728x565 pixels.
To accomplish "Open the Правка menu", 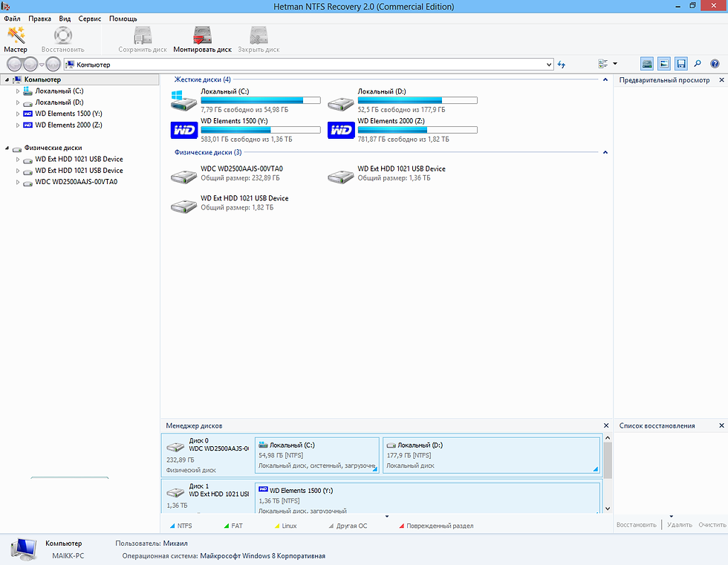I will [39, 19].
